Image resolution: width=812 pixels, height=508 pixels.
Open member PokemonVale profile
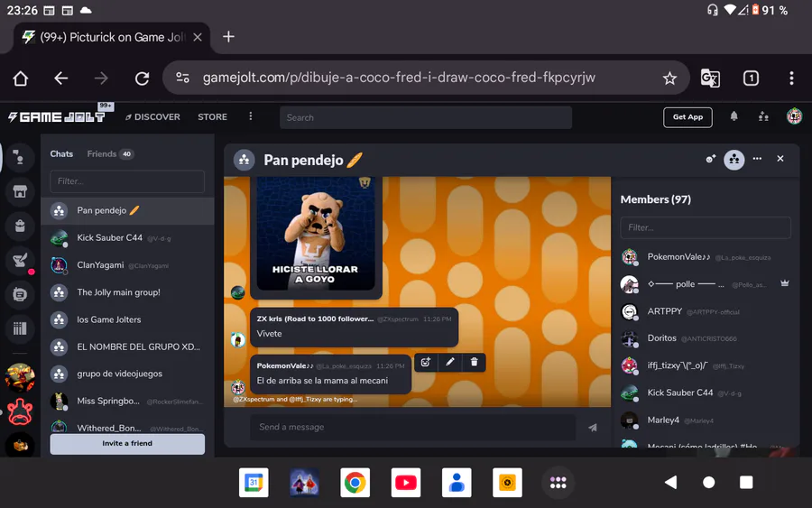pyautogui.click(x=706, y=257)
